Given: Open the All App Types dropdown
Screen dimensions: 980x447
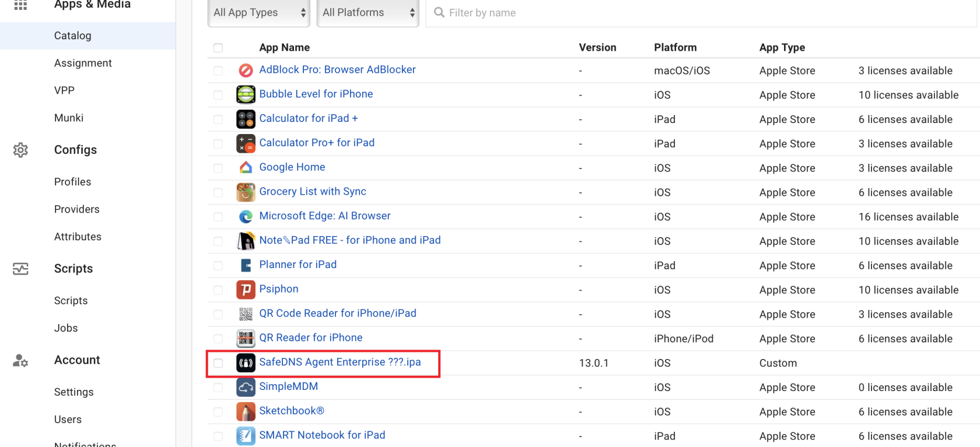Looking at the screenshot, I should point(259,13).
